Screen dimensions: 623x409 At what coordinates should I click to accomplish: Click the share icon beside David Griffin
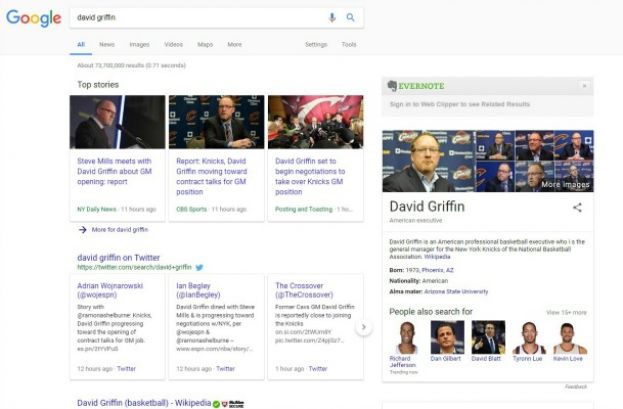(x=577, y=207)
